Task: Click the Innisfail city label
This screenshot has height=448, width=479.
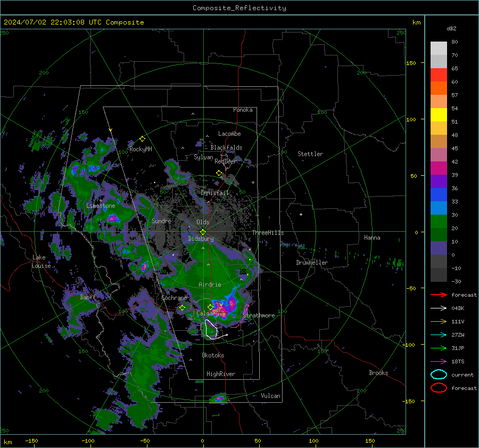Action: pos(214,193)
